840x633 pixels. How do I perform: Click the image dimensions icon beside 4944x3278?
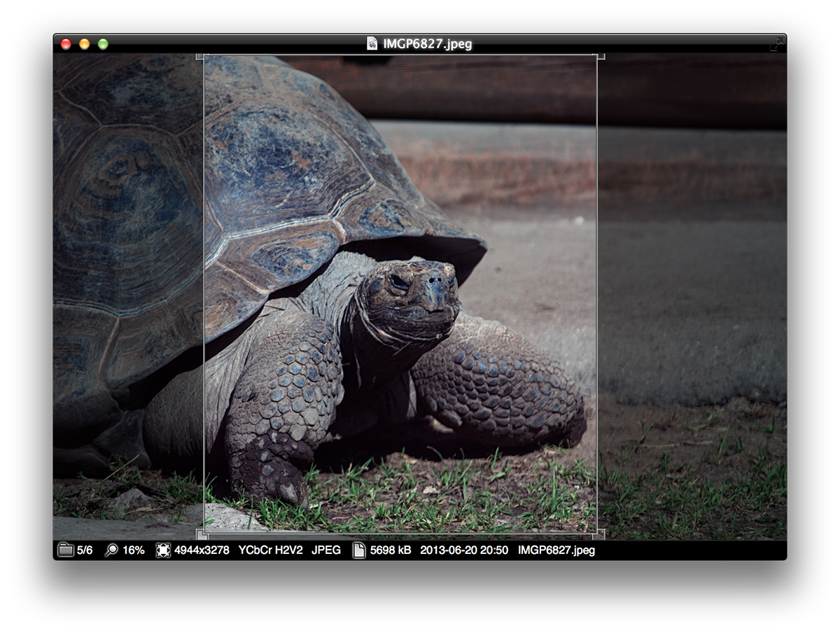pyautogui.click(x=163, y=550)
